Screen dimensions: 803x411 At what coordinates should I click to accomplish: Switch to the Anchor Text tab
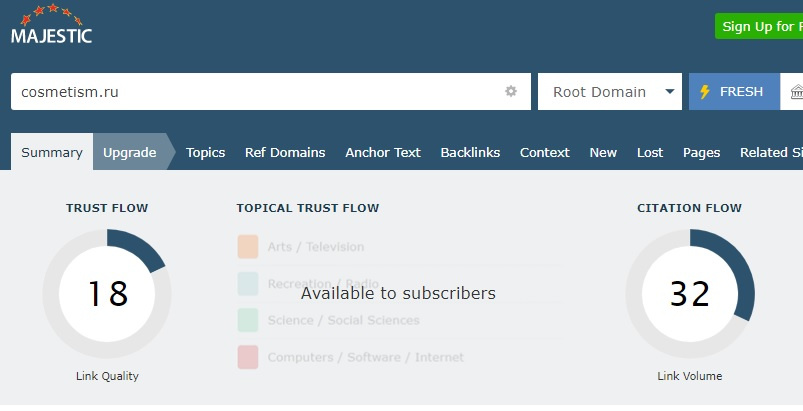point(383,152)
